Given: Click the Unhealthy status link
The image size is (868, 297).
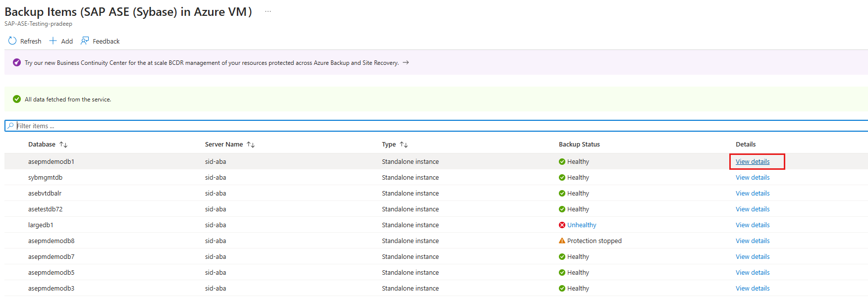Looking at the screenshot, I should 582,225.
